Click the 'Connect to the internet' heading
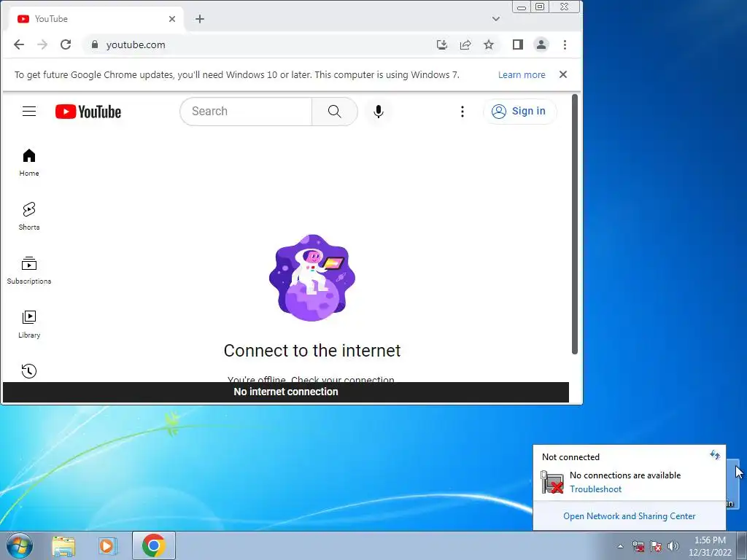 click(x=312, y=351)
